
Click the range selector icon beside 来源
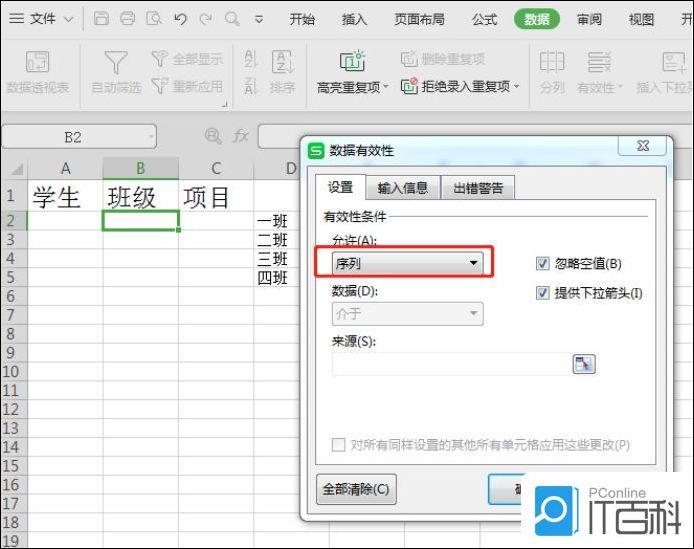click(x=584, y=364)
